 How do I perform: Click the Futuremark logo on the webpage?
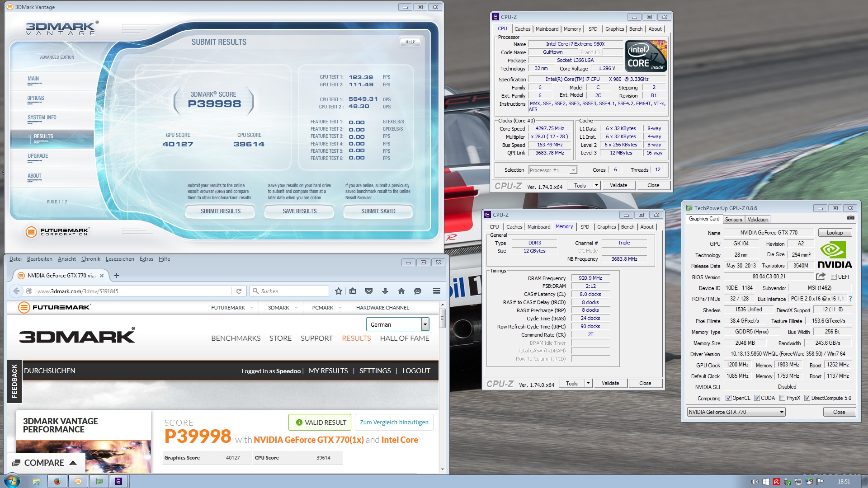(x=54, y=307)
